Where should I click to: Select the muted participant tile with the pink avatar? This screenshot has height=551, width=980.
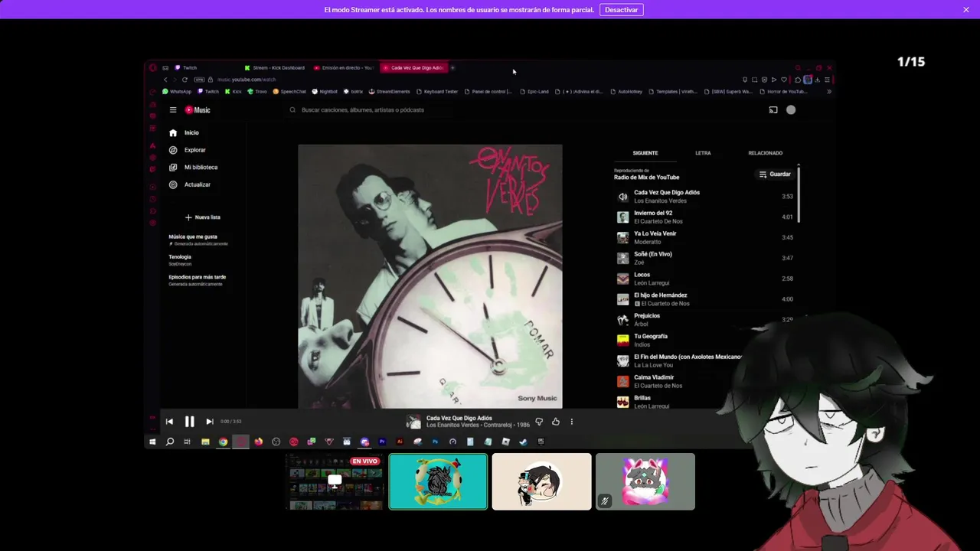coord(645,481)
